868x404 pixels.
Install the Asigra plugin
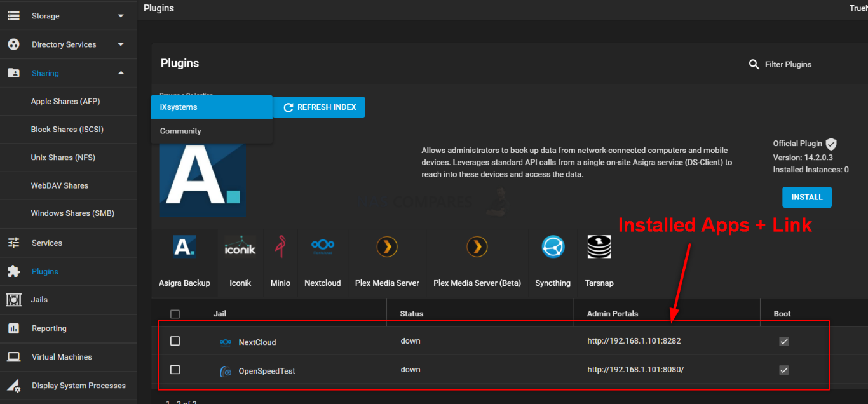(807, 197)
